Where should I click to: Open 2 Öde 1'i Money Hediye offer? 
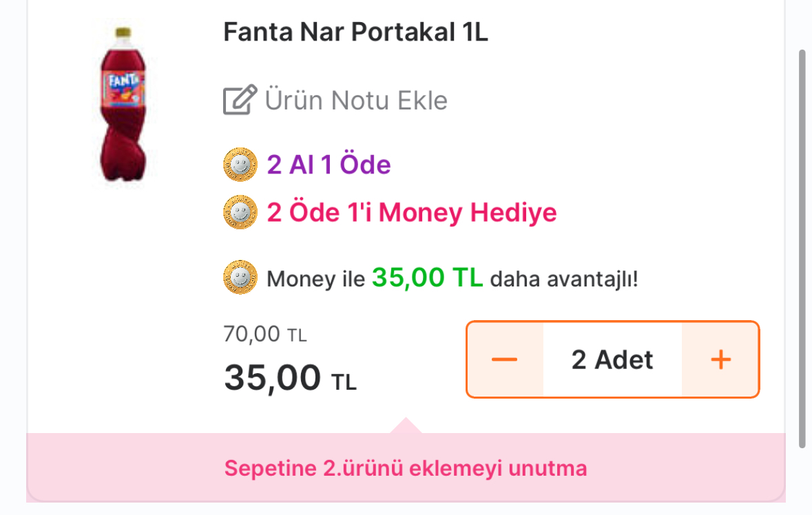[411, 213]
